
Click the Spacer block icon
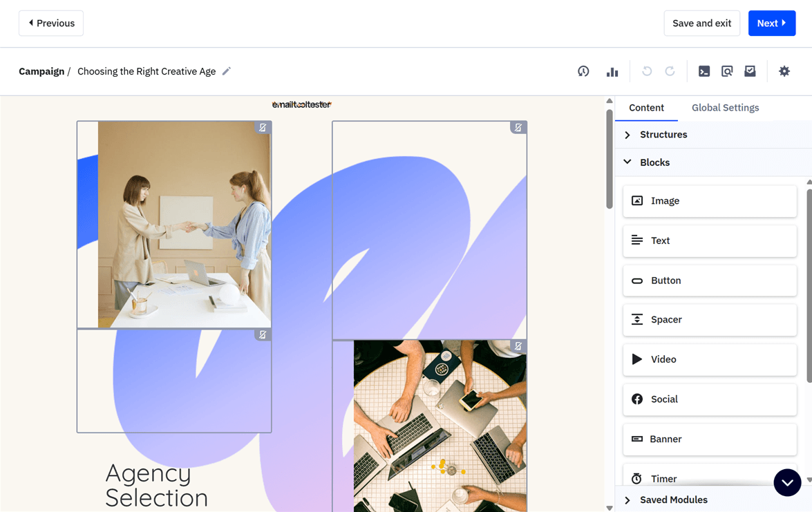[637, 319]
